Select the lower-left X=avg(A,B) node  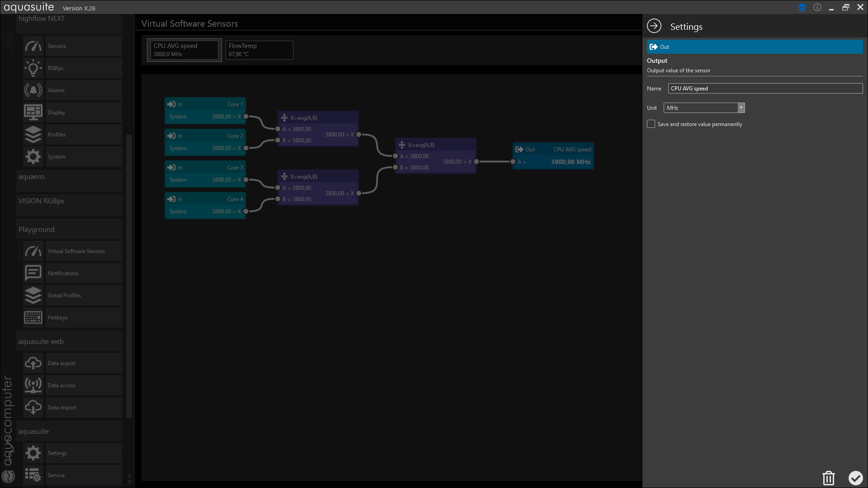(x=318, y=188)
